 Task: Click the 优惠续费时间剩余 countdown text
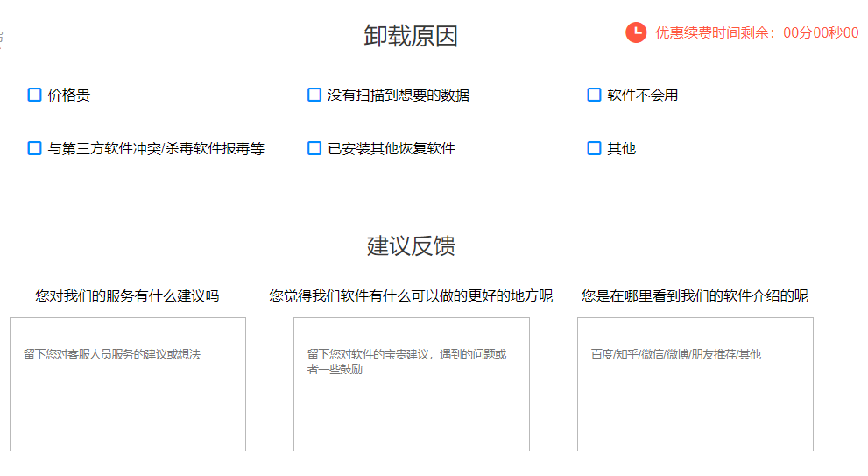(x=757, y=33)
